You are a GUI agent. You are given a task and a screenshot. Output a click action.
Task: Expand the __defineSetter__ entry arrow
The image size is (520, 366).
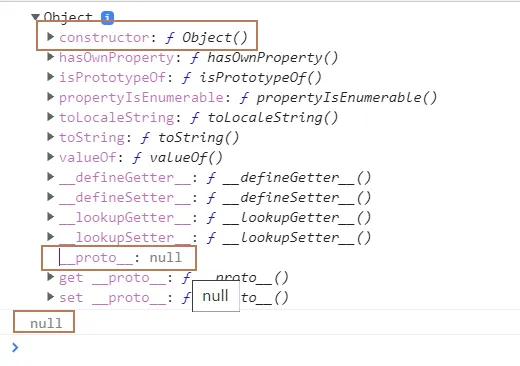click(x=50, y=197)
